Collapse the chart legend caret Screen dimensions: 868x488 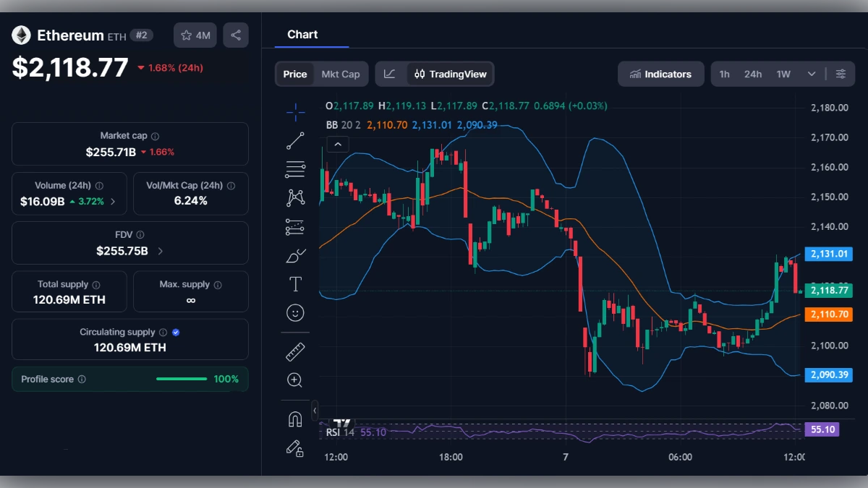click(x=338, y=144)
